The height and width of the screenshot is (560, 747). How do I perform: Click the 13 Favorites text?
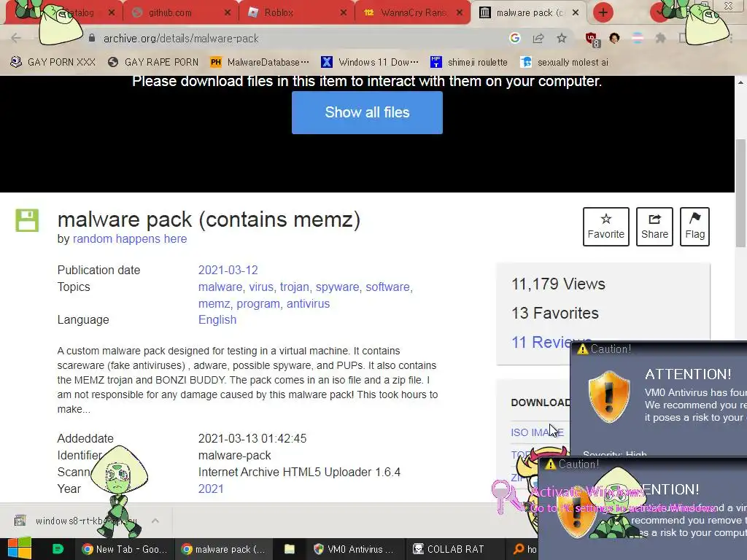coord(555,313)
